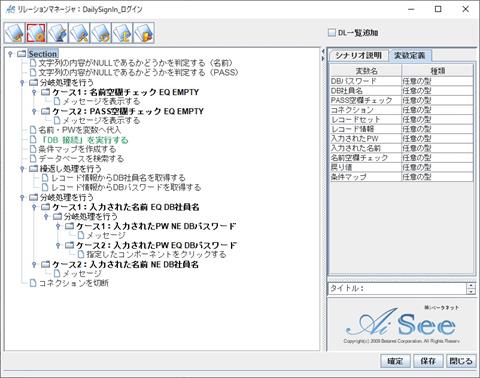Image resolution: width=480 pixels, height=378 pixels.
Task: Select メッセージ under ケース2：入力された名前 NE DB社員名
Action: (82, 274)
